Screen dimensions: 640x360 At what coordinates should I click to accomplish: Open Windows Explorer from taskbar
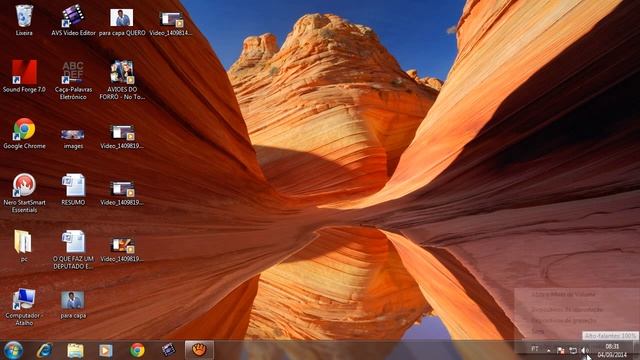coord(75,350)
